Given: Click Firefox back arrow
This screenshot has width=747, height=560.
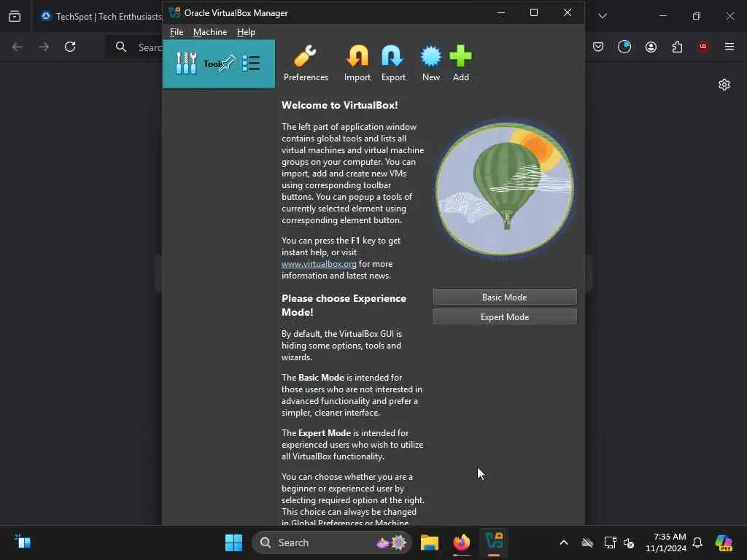Looking at the screenshot, I should [x=18, y=47].
